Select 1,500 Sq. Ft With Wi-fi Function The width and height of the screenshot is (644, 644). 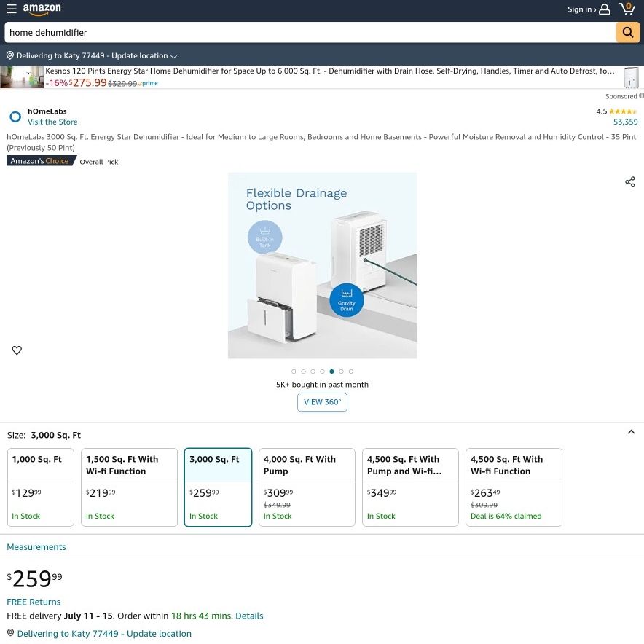[129, 487]
